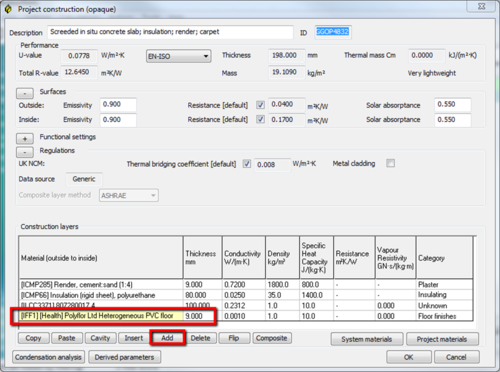Select the Polyflor Heterogeneous PVC floor row
Image resolution: width=500 pixels, height=372 pixels.
coord(246,316)
